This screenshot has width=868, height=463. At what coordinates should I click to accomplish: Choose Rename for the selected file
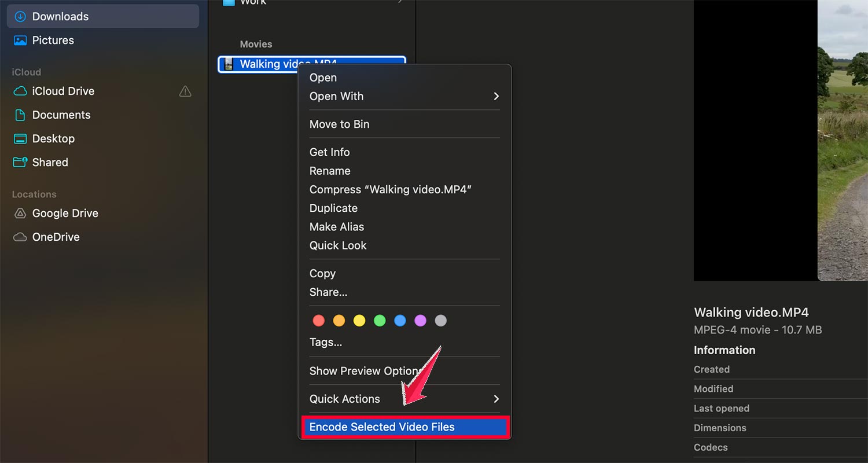coord(330,171)
